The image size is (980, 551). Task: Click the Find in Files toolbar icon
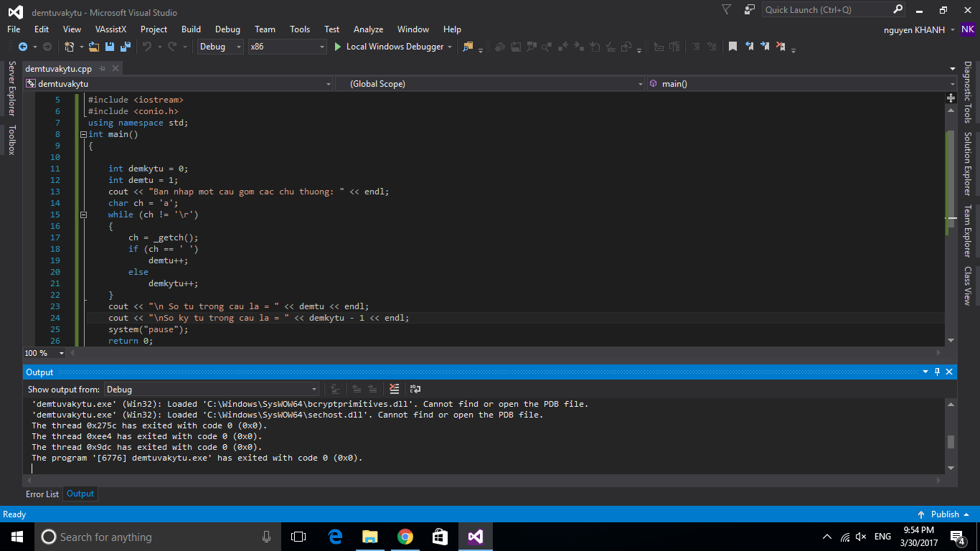pos(468,47)
